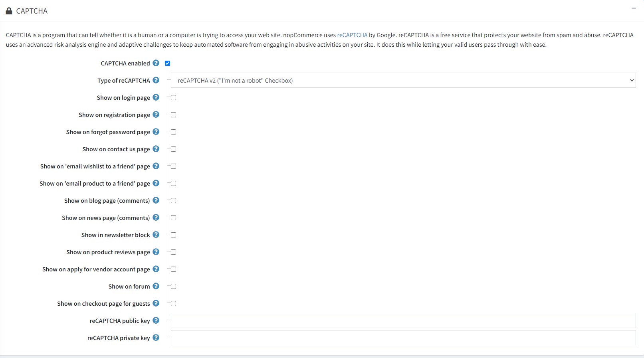Enable Show on blog page (comments) checkbox

pos(174,201)
